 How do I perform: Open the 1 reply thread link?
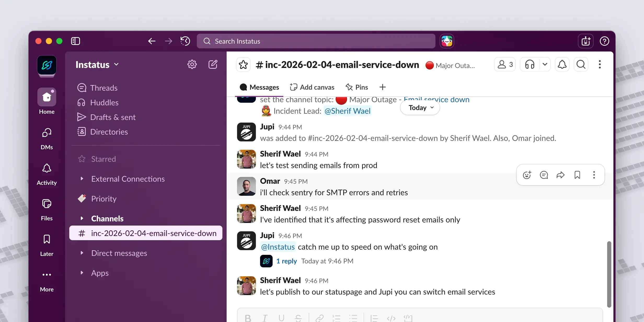click(x=286, y=261)
